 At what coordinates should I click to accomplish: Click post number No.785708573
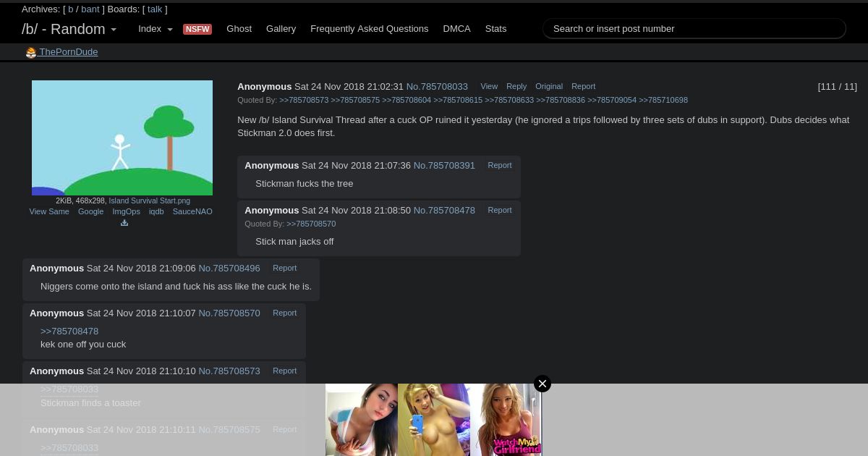(x=229, y=371)
